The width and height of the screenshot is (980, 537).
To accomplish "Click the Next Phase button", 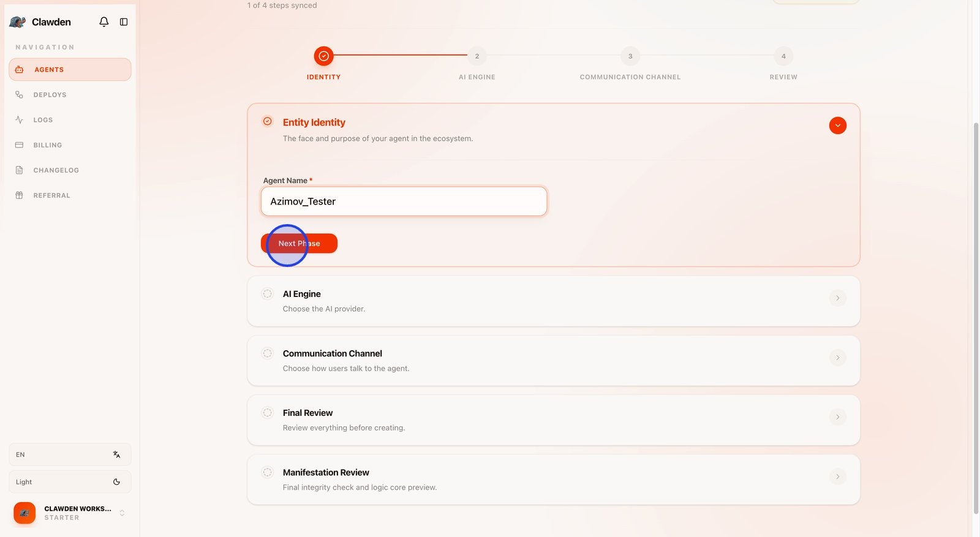I will (299, 244).
